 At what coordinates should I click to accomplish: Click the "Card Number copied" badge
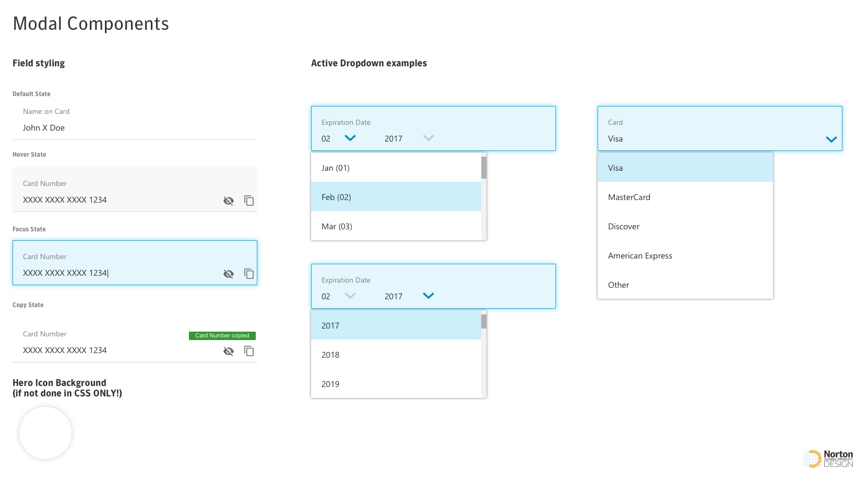[222, 335]
